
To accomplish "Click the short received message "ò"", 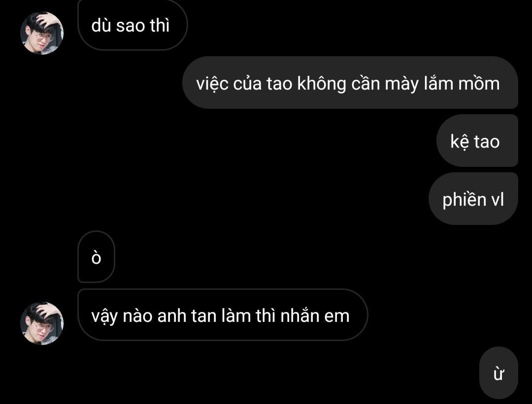I will pos(97,257).
